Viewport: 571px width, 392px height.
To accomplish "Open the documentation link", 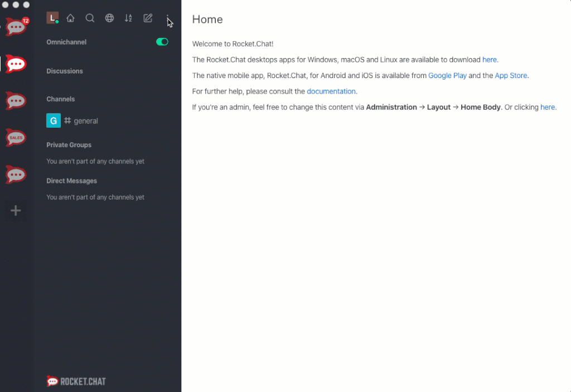I will pos(331,91).
